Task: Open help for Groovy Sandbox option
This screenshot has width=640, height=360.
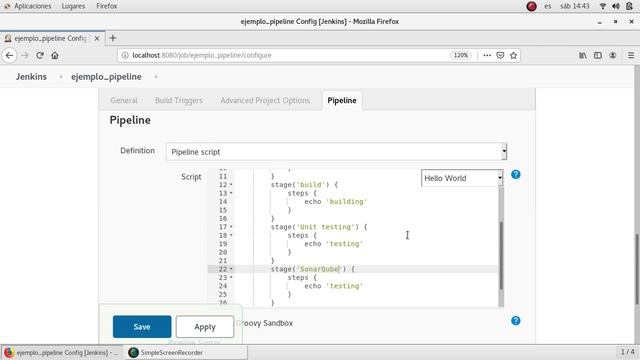Action: 516,320
